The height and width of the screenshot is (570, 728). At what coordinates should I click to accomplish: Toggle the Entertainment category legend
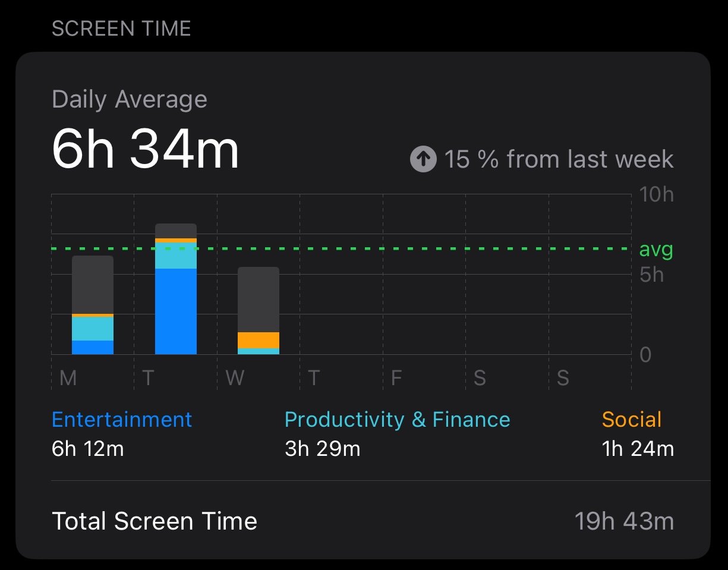click(121, 420)
